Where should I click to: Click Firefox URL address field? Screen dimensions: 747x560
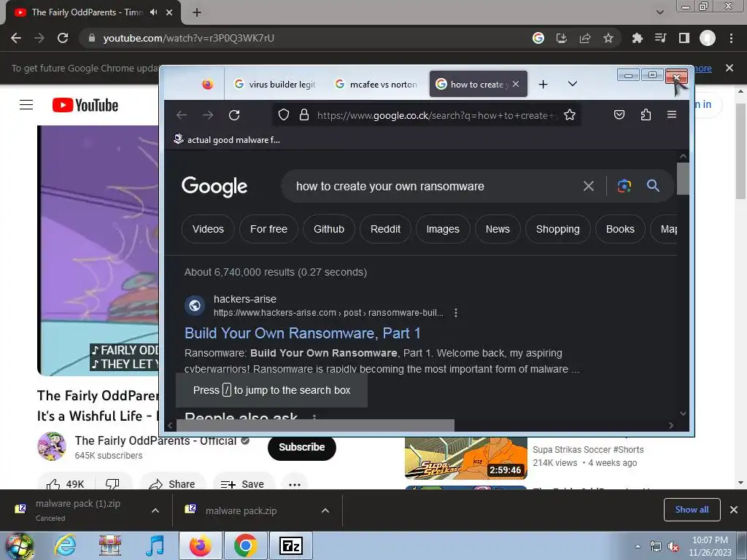pyautogui.click(x=435, y=115)
